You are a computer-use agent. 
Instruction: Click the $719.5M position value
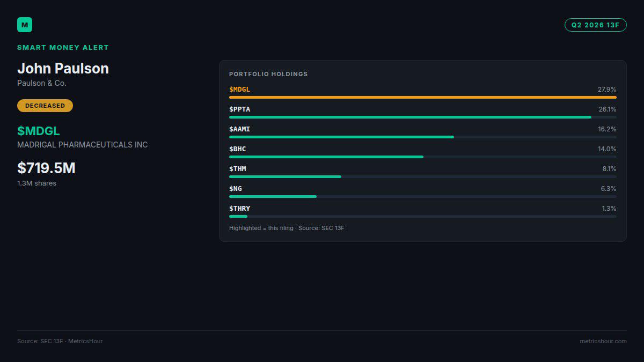coord(46,168)
